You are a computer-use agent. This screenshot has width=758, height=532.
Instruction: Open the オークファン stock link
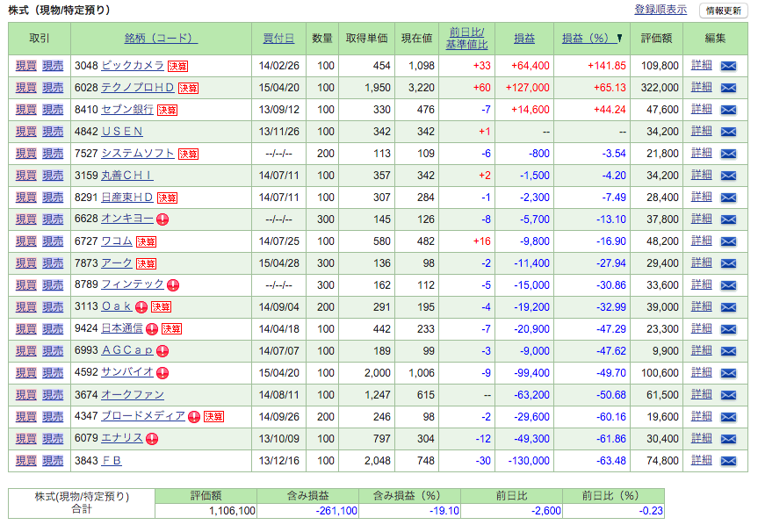point(133,395)
